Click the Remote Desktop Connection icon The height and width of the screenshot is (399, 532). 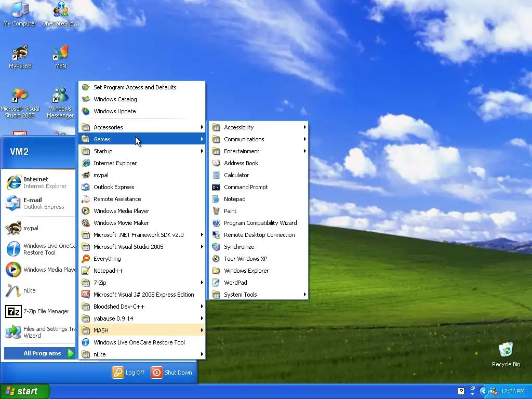tap(216, 234)
